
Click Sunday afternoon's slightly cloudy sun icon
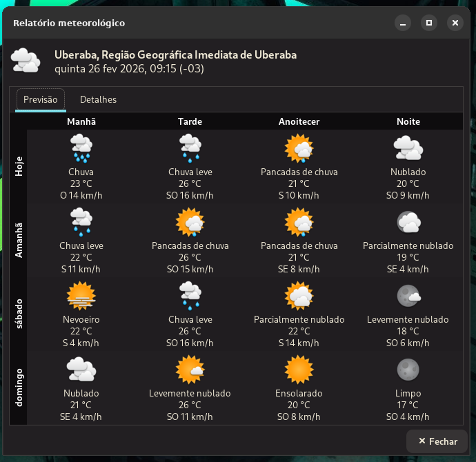pyautogui.click(x=190, y=370)
